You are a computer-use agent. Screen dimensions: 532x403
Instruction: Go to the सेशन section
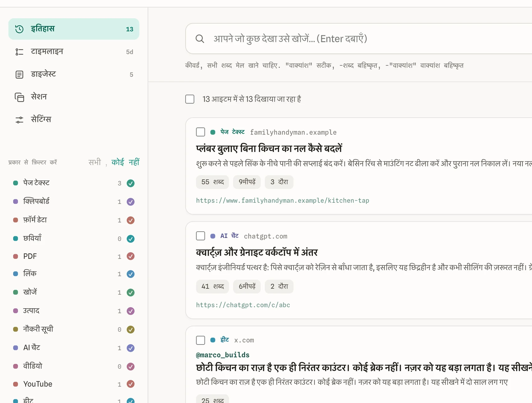tap(74, 97)
